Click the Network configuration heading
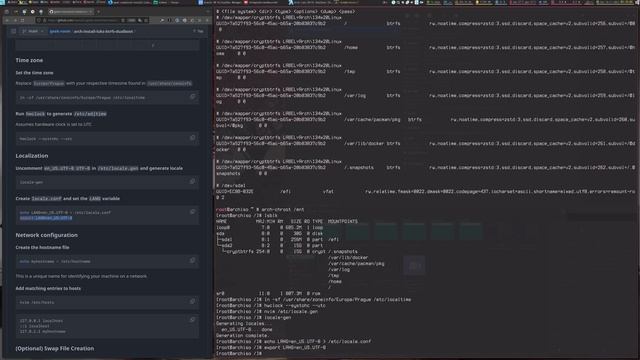This screenshot has width=640, height=360. [x=47, y=235]
